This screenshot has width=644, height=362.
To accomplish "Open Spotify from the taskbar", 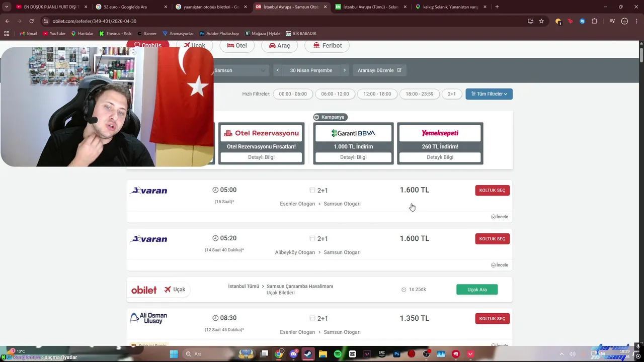I will click(x=338, y=354).
